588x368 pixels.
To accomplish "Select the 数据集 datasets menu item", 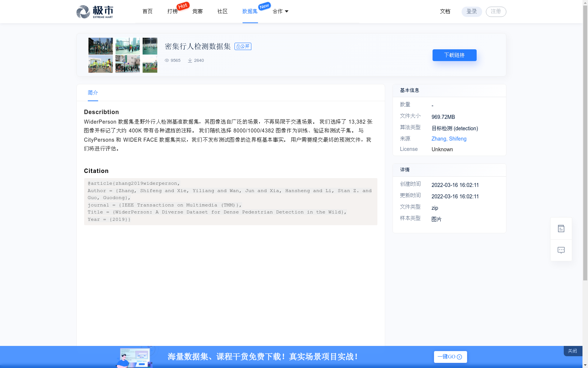I will pyautogui.click(x=250, y=11).
